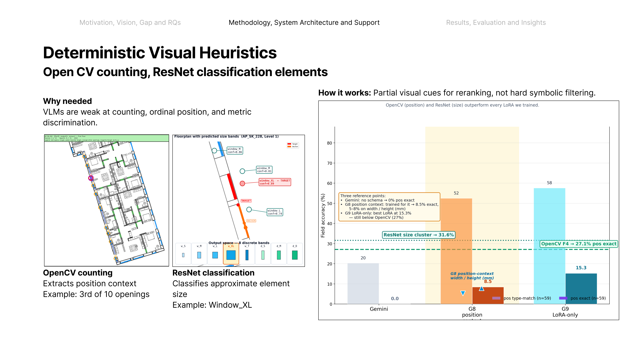Click the 'Open CV counting, ResNet classification elements' subtitle

click(185, 72)
